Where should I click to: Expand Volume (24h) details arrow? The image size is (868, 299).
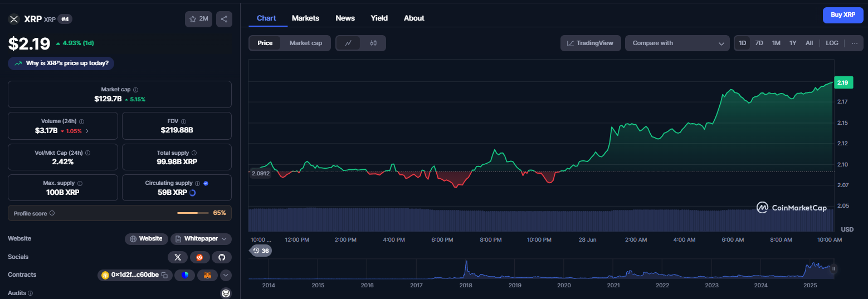click(x=87, y=131)
